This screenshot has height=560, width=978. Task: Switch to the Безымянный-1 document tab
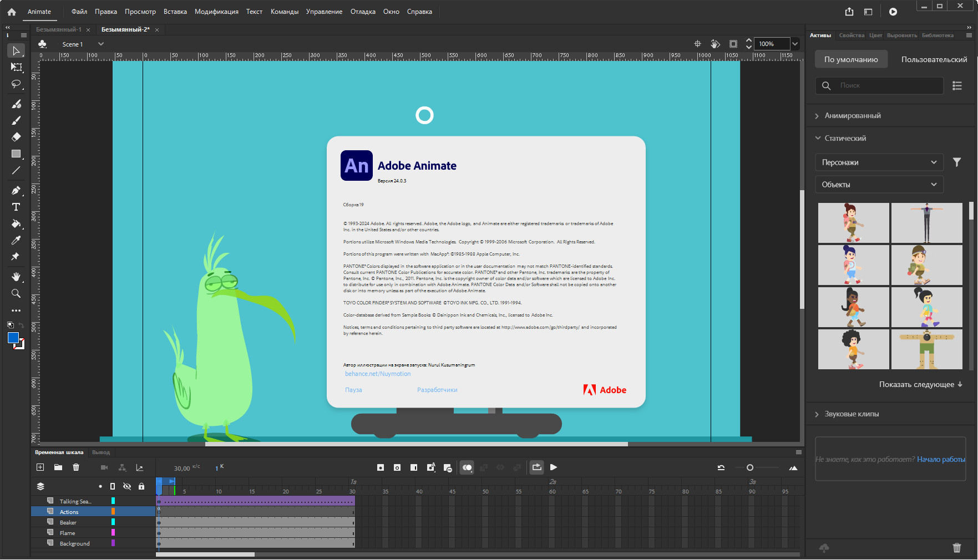[x=58, y=29]
